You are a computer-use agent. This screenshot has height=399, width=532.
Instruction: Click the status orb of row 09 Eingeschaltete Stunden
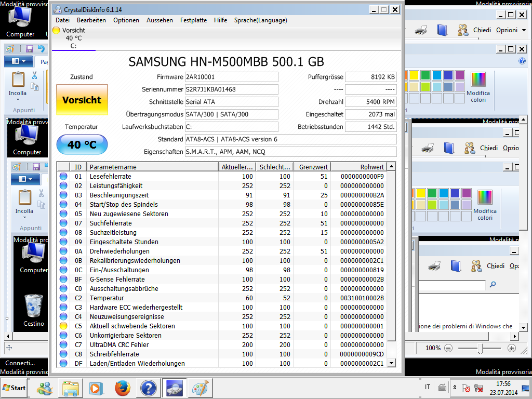point(63,242)
